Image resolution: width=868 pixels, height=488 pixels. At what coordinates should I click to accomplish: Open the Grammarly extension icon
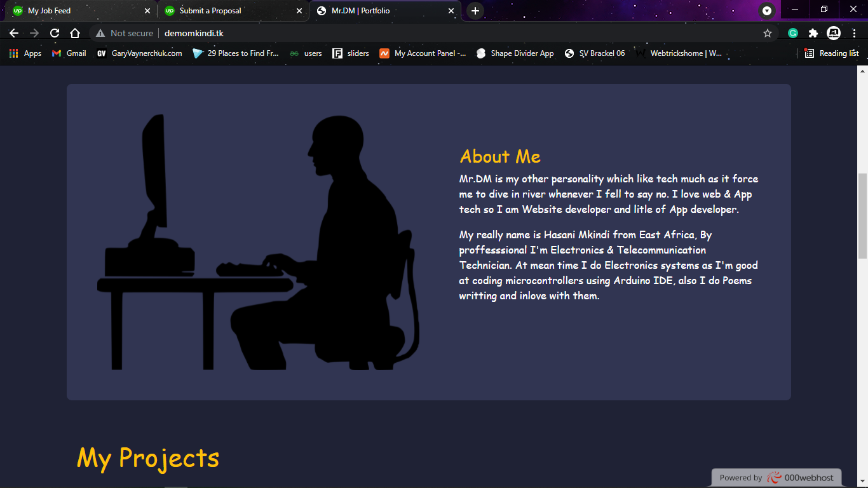[x=793, y=33]
